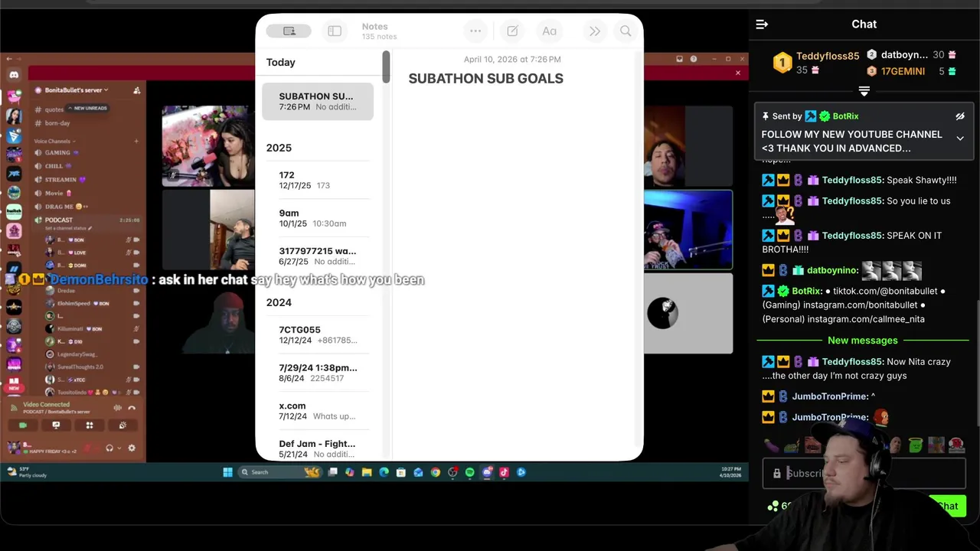Image resolution: width=980 pixels, height=551 pixels.
Task: Jump to New messages divider
Action: coord(862,340)
